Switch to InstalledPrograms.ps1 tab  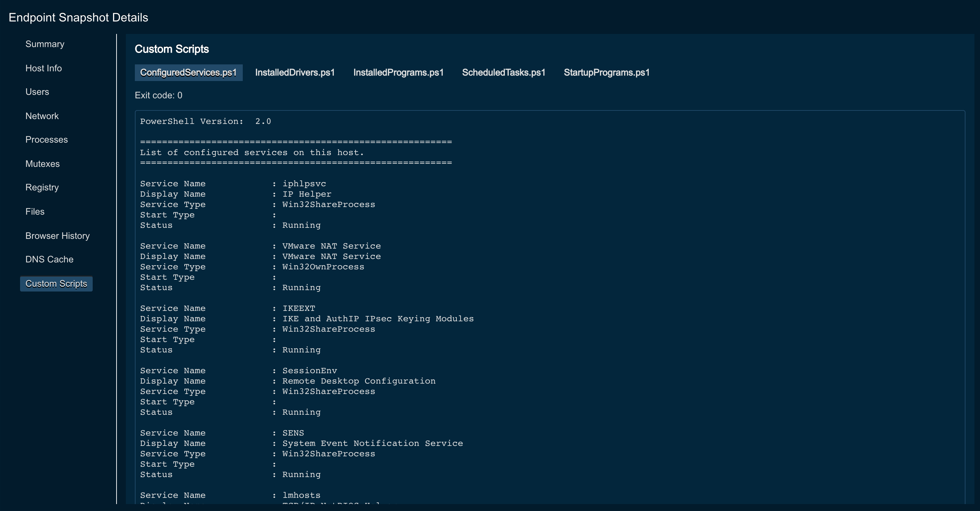click(398, 73)
